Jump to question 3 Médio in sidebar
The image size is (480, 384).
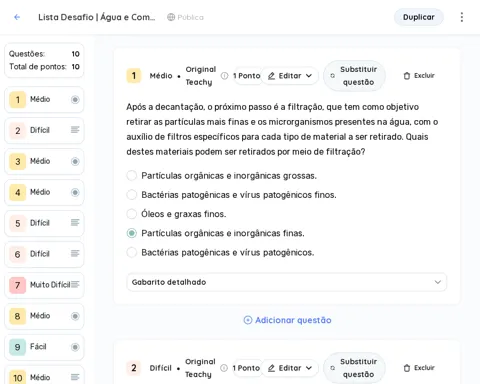pyautogui.click(x=44, y=161)
